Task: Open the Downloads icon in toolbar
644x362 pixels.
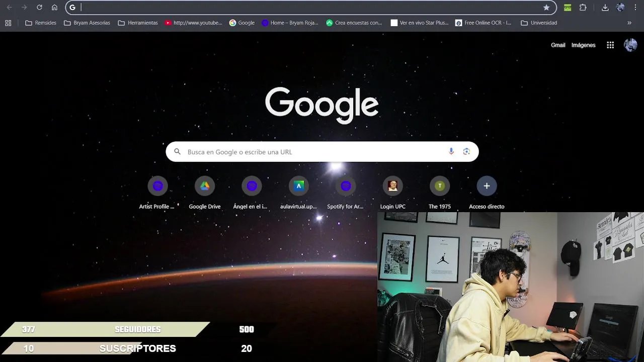Action: click(x=605, y=8)
